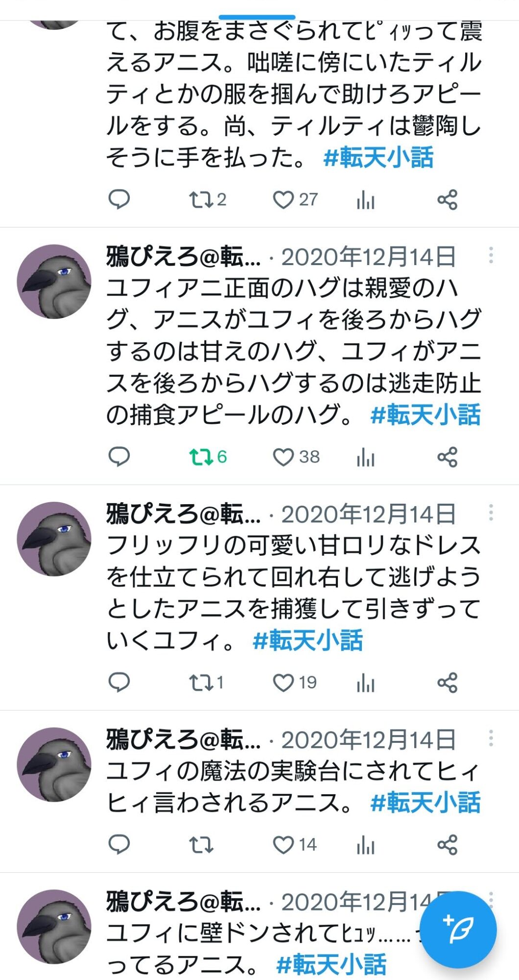The image size is (519, 980).
Task: Open 鴉ぴえろ profile name on the フリッフリ tweet
Action: (x=184, y=514)
